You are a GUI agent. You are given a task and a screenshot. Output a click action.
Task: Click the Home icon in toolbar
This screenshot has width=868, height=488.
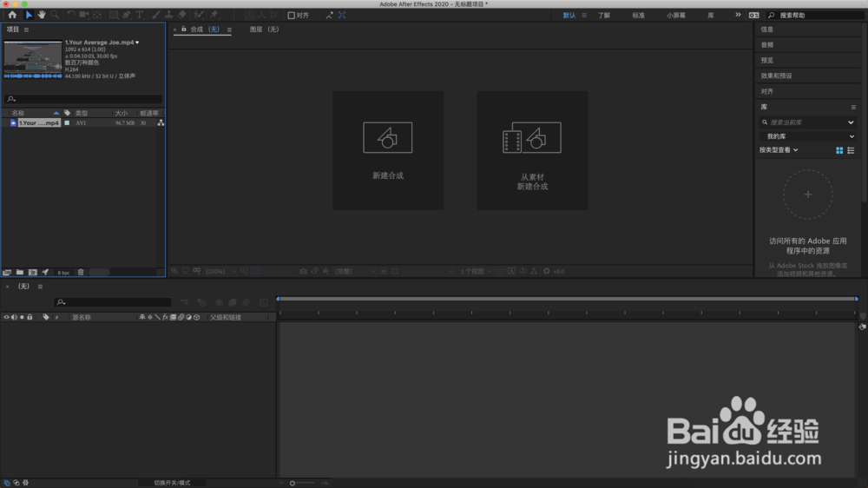click(12, 15)
